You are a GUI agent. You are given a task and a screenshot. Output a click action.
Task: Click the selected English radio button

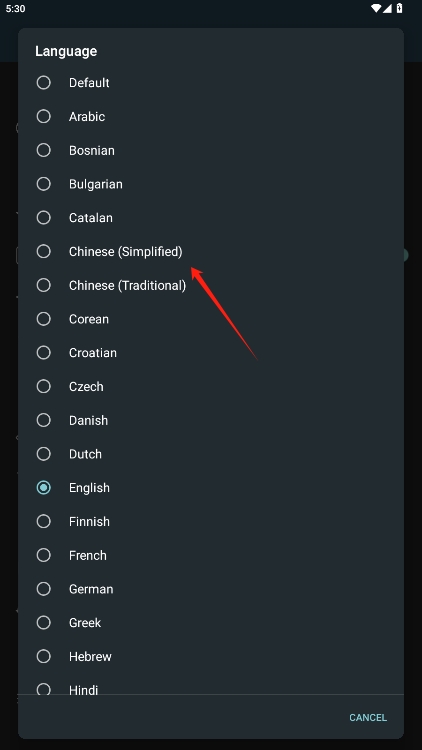[x=44, y=488]
